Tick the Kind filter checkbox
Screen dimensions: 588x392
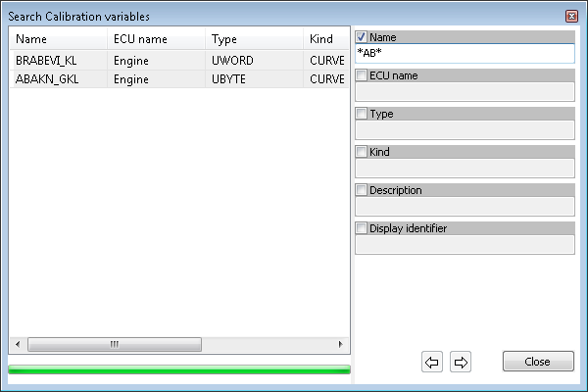tap(361, 152)
